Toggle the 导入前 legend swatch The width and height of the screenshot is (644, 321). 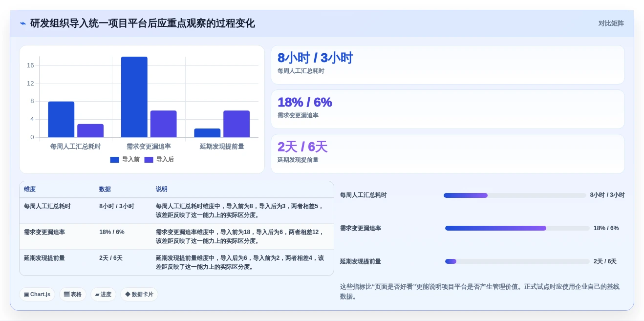(x=114, y=160)
